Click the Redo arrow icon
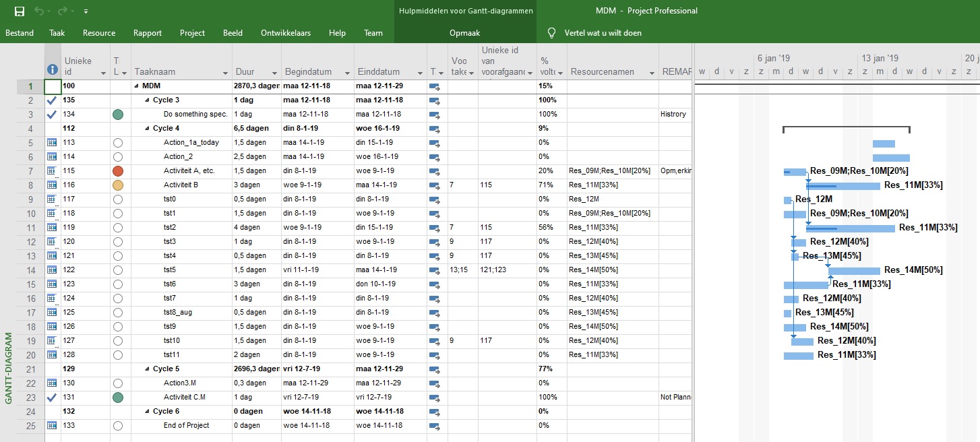This screenshot has width=980, height=442. click(63, 11)
